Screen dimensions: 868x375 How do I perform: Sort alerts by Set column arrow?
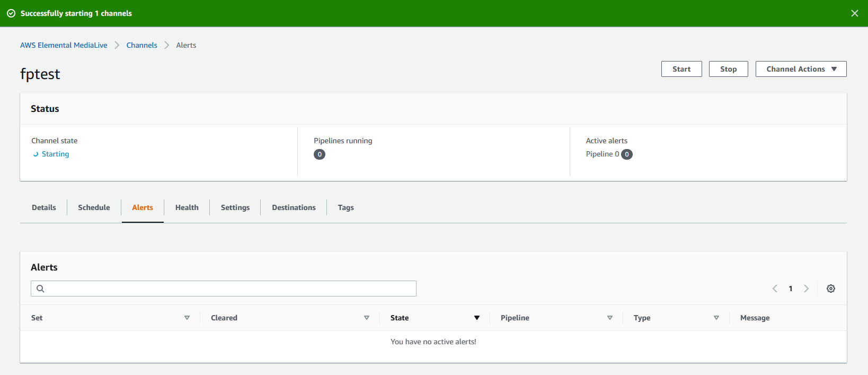click(187, 318)
